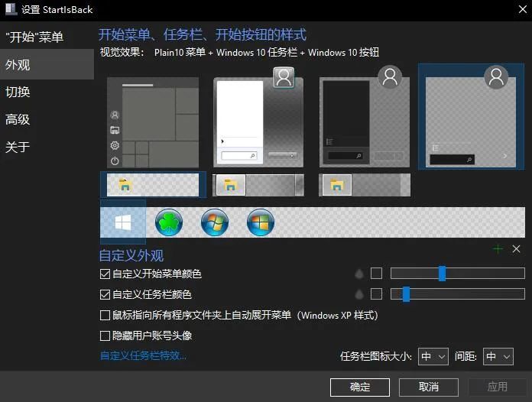
Task: Remove custom start button image (X icon)
Action: (516, 249)
